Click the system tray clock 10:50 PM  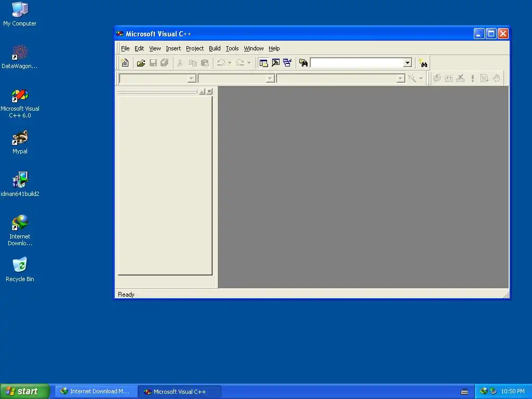[x=513, y=392]
